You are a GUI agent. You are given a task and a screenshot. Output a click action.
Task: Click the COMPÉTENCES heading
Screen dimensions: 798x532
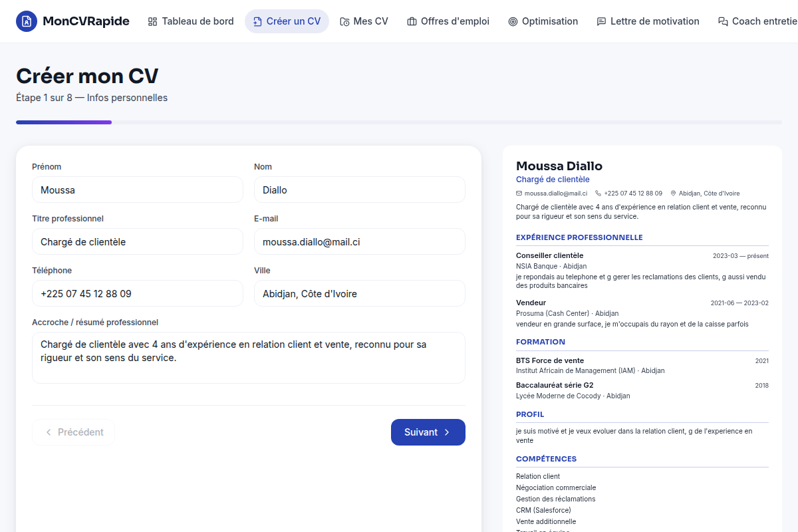(x=546, y=459)
